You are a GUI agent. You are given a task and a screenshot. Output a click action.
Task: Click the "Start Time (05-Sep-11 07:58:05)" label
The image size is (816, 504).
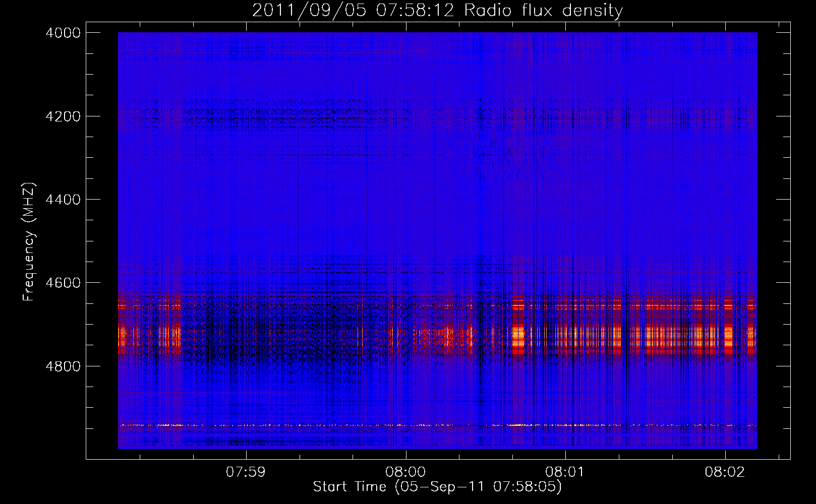(x=437, y=487)
